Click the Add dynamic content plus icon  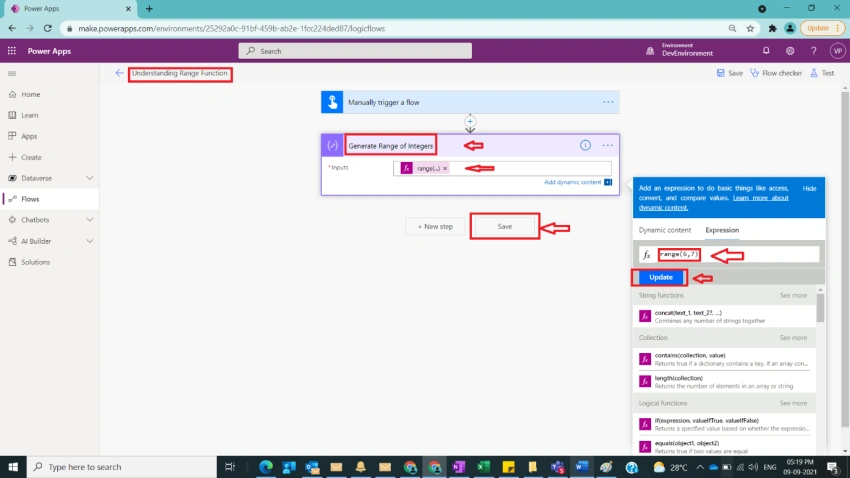(x=608, y=182)
